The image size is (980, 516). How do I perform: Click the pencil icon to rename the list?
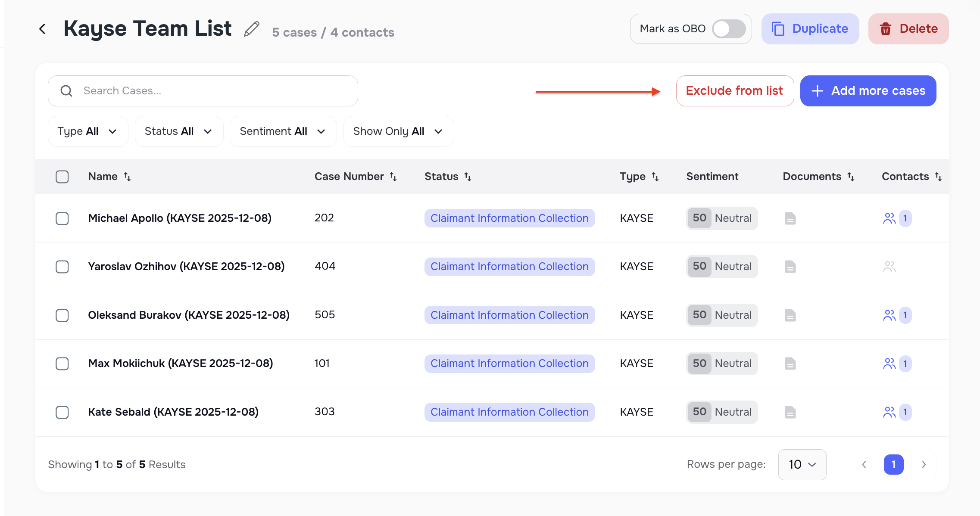pos(251,28)
